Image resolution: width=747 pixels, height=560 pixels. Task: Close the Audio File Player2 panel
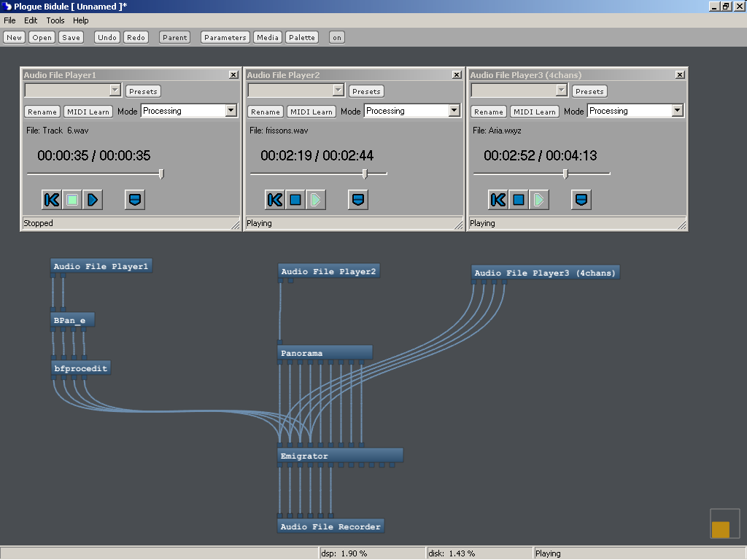pos(457,75)
